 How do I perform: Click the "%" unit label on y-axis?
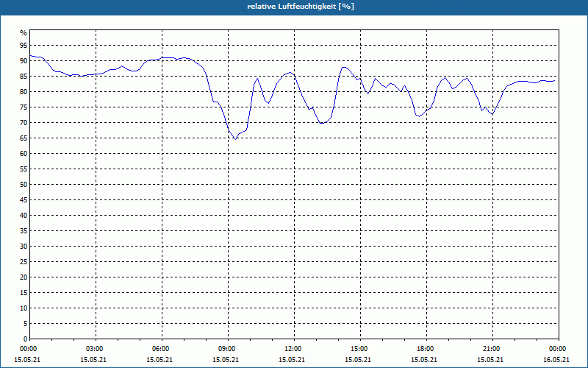coord(24,33)
